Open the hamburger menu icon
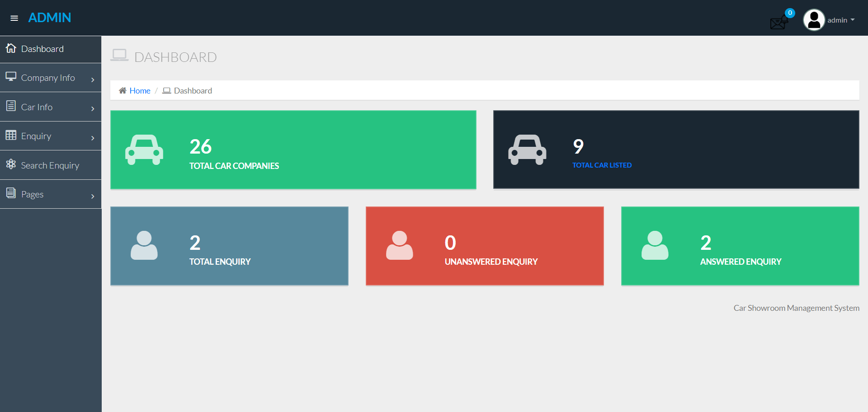 coord(14,18)
